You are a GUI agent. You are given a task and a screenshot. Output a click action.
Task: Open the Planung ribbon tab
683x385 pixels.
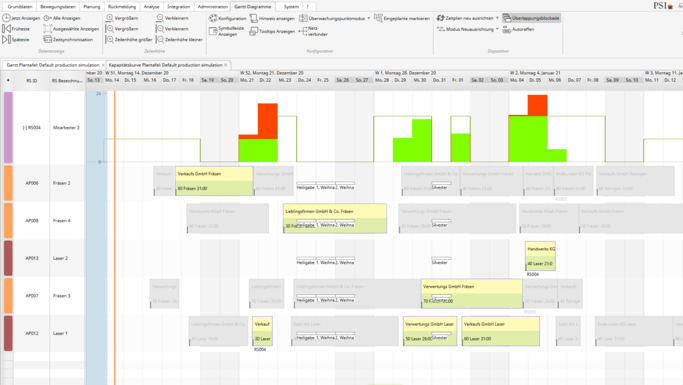click(91, 7)
